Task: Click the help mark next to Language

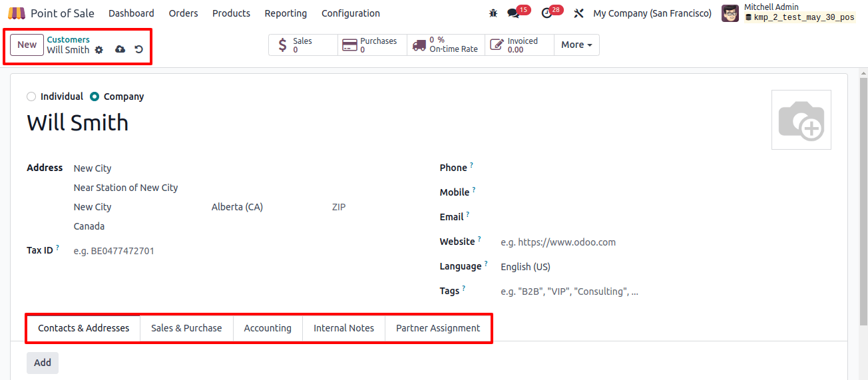Action: (x=486, y=264)
